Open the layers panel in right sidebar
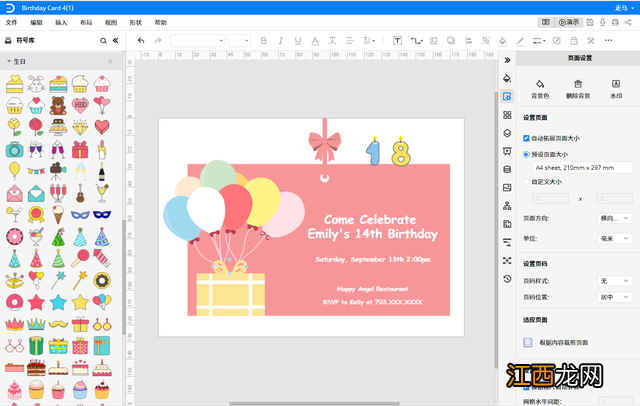640x406 pixels. pyautogui.click(x=507, y=133)
